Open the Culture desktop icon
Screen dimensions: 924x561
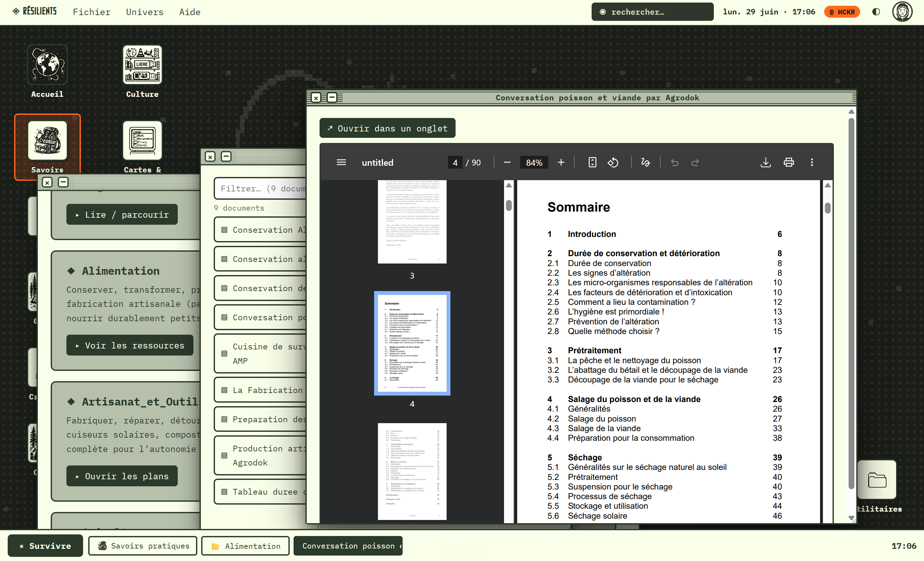coord(142,71)
